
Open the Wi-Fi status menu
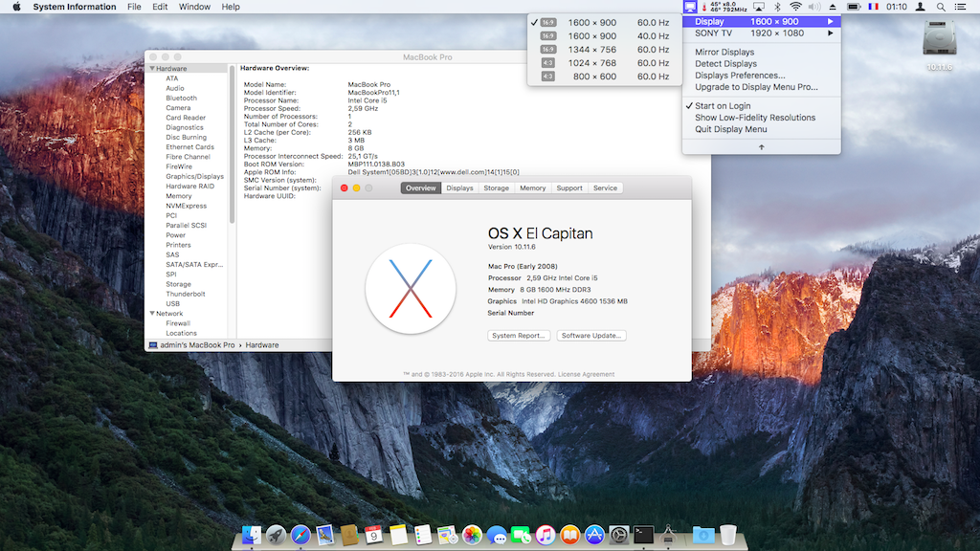[x=795, y=7]
